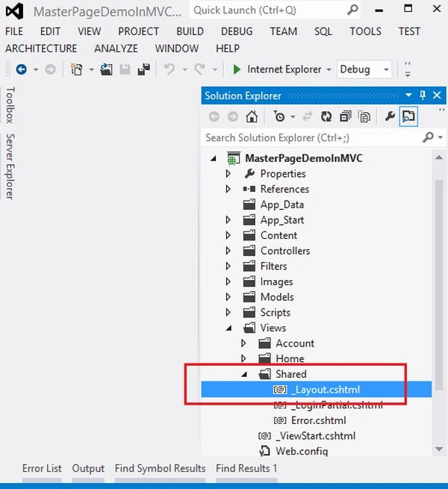Open the Undo history dropdown arrow

(184, 69)
